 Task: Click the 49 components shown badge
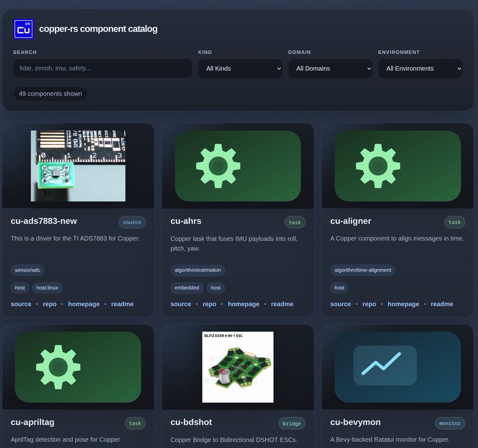[x=51, y=94]
